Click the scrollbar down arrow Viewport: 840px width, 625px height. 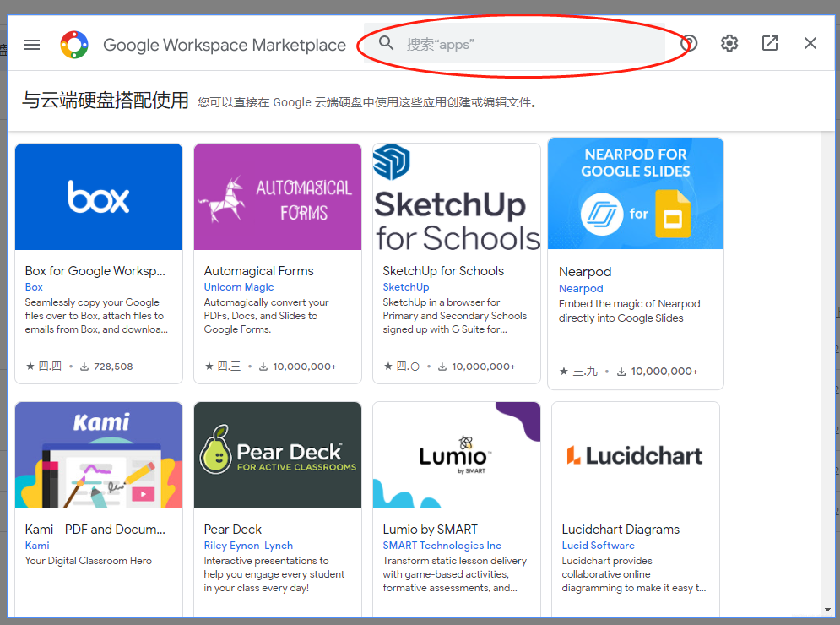coord(827,610)
